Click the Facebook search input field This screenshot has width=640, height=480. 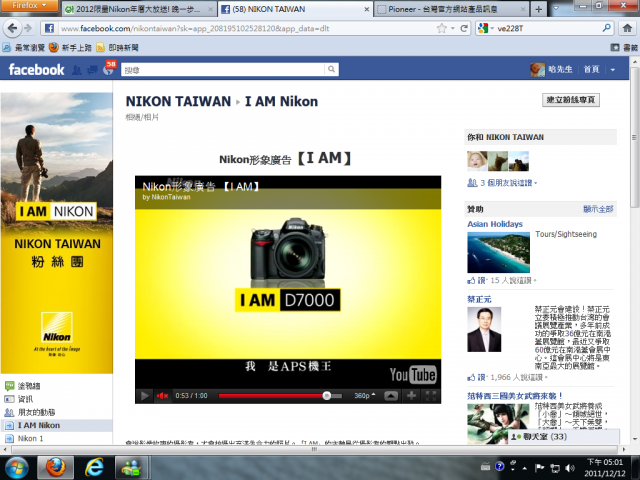point(223,70)
